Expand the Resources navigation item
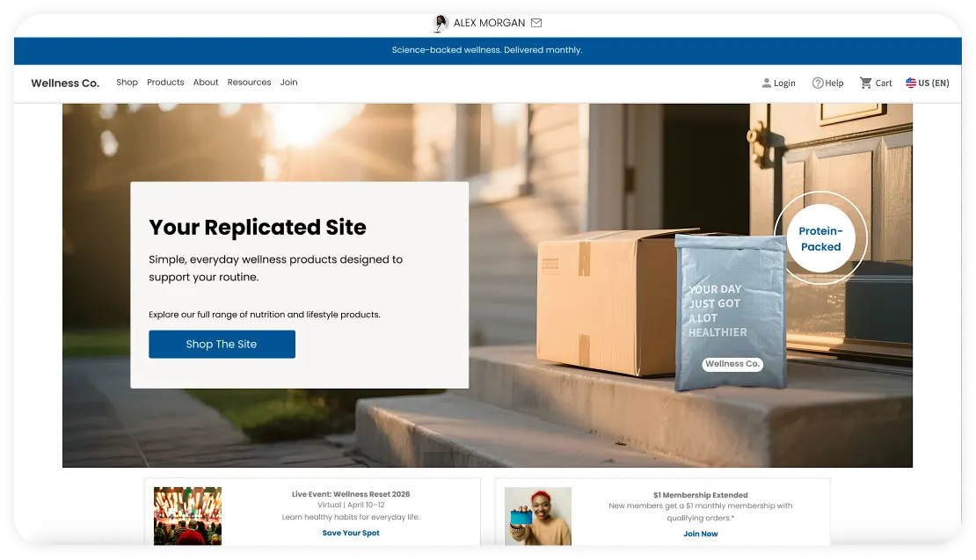Image resolution: width=976 pixels, height=560 pixels. click(249, 82)
